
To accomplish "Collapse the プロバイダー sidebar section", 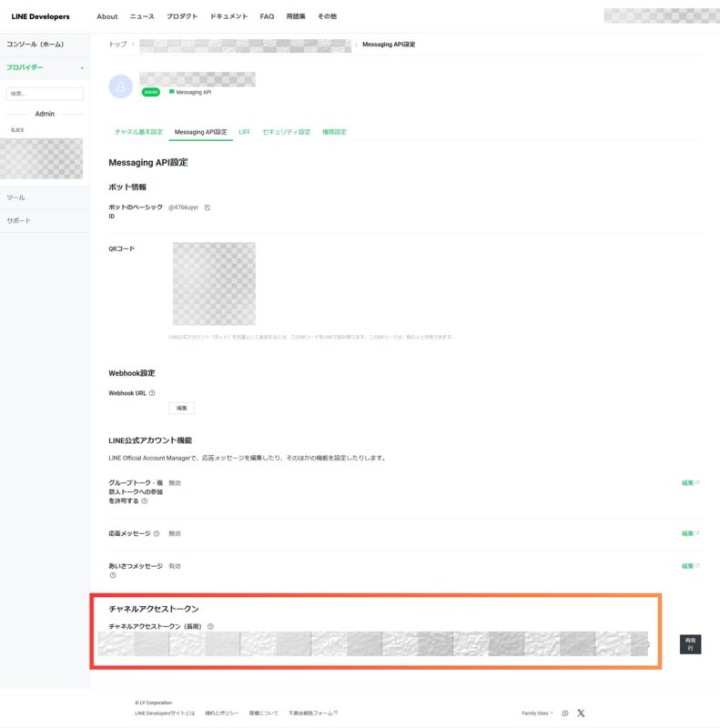I will pos(82,67).
